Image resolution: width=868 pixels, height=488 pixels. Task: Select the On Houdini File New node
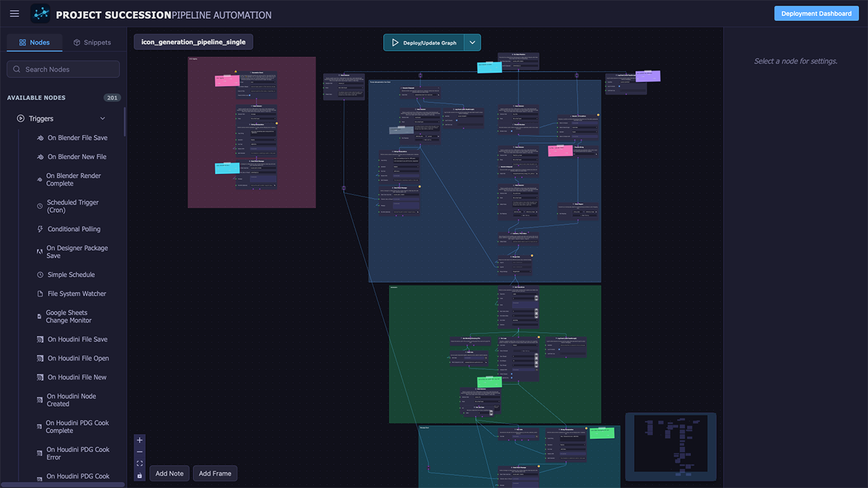pyautogui.click(x=71, y=378)
